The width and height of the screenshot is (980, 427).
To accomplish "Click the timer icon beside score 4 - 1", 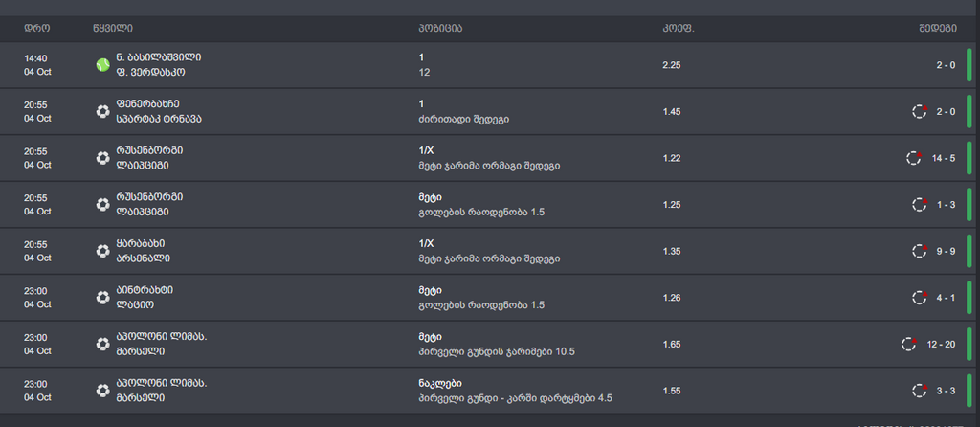I will 920,297.
